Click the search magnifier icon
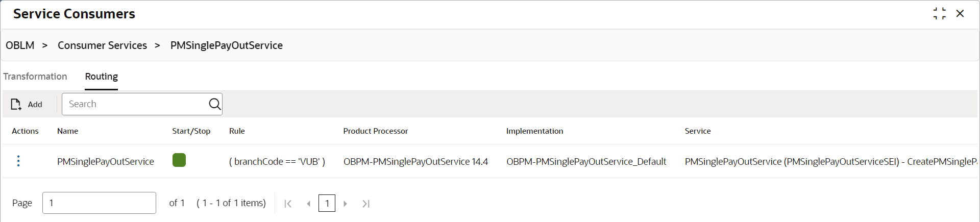The width and height of the screenshot is (980, 222). pos(214,104)
